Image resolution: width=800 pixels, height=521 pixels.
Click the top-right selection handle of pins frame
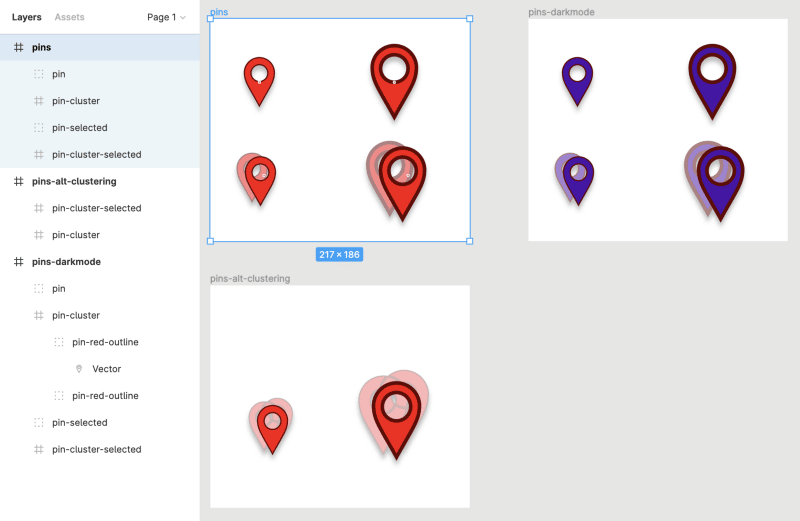click(x=469, y=18)
